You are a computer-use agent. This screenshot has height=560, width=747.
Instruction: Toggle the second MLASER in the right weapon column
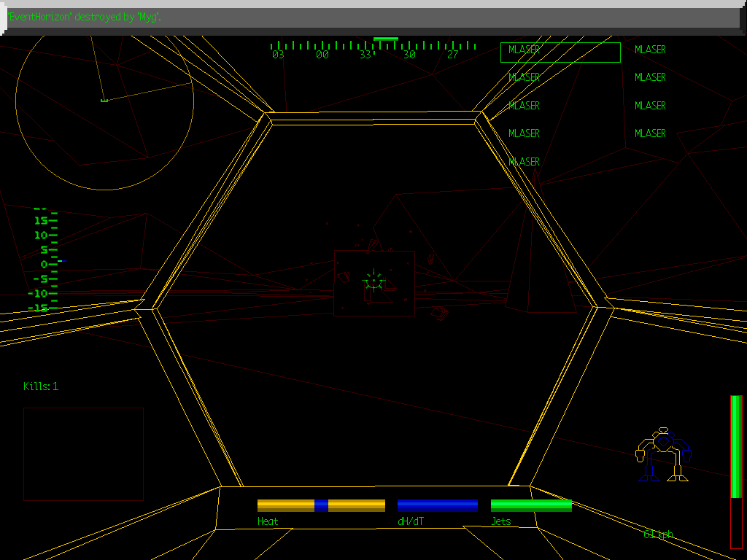pyautogui.click(x=649, y=77)
